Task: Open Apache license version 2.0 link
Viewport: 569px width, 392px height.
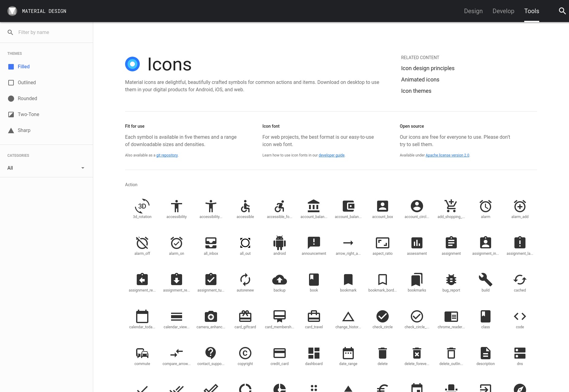Action: tap(447, 155)
